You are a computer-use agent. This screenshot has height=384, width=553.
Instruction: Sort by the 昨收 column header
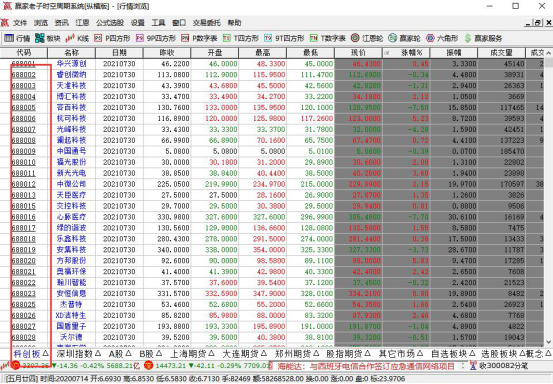167,53
